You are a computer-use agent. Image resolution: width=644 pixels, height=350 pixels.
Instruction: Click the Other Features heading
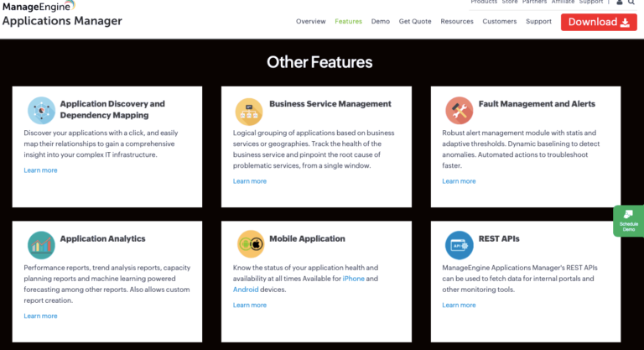[x=319, y=62]
